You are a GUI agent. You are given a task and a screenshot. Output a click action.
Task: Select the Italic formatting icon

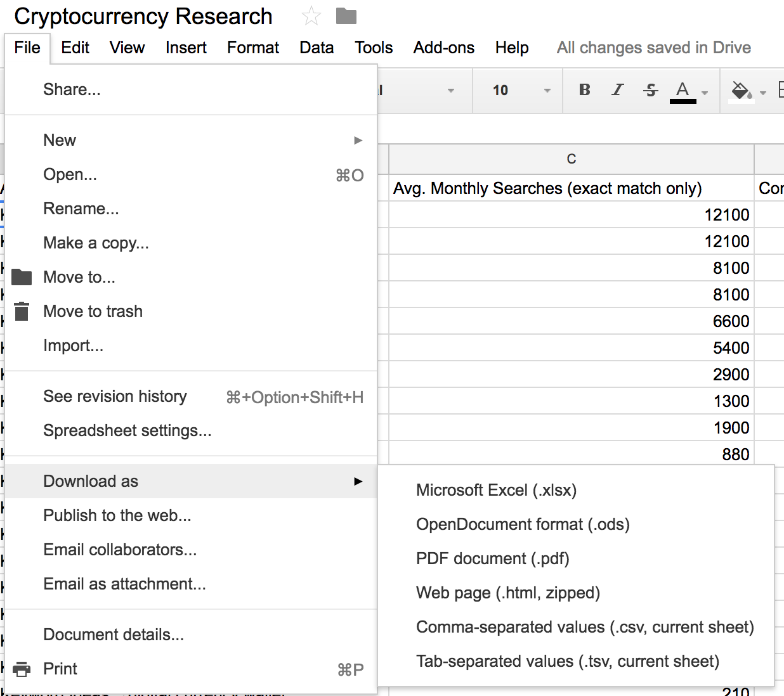tap(617, 90)
